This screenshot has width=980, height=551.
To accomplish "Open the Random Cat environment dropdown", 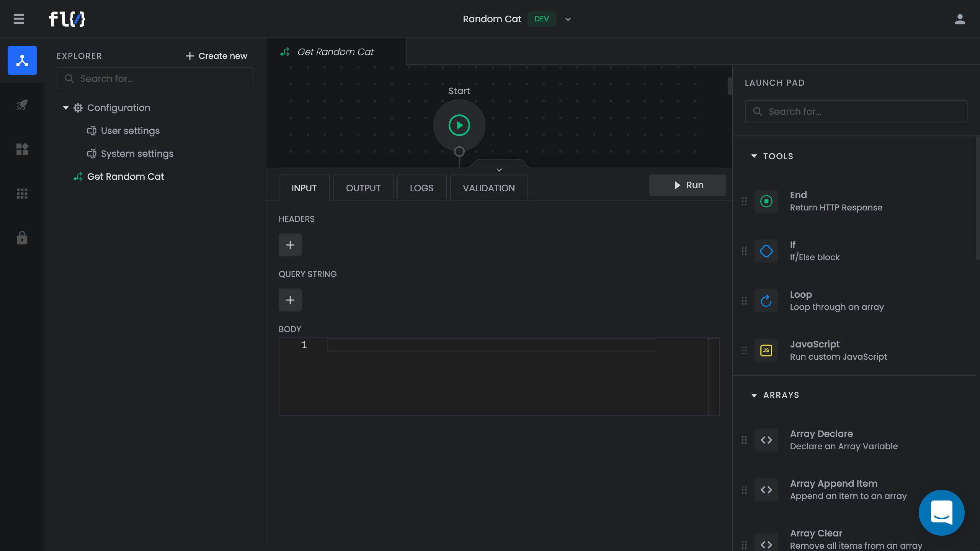I will pos(568,19).
